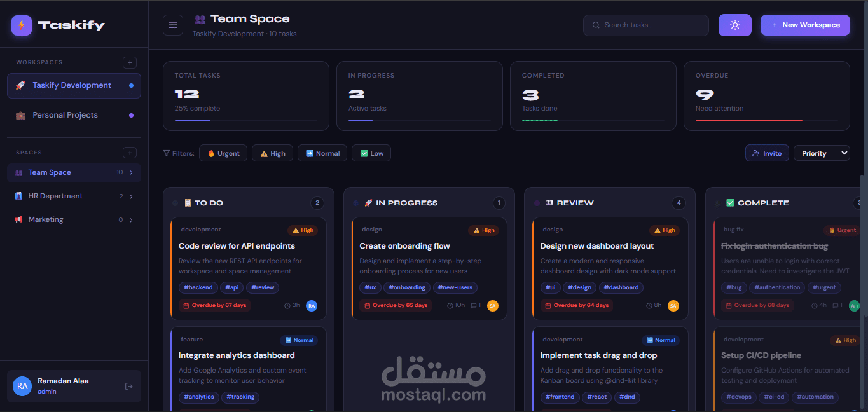Click the Total Tasks progress bar
868x412 pixels.
(246, 120)
